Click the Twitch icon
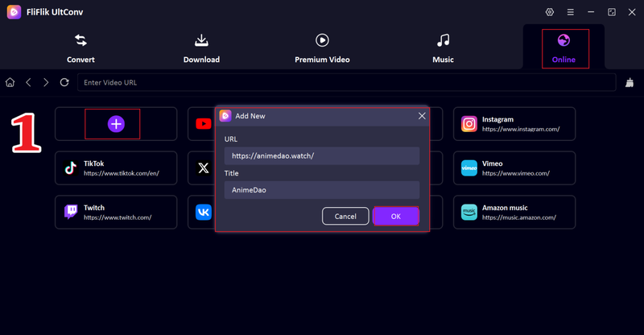The width and height of the screenshot is (644, 335). tap(71, 212)
